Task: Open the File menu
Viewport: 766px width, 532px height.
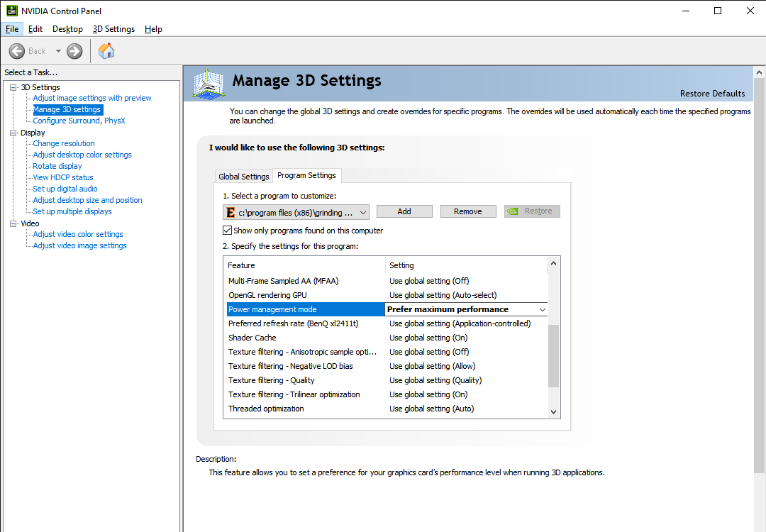Action: coord(12,29)
